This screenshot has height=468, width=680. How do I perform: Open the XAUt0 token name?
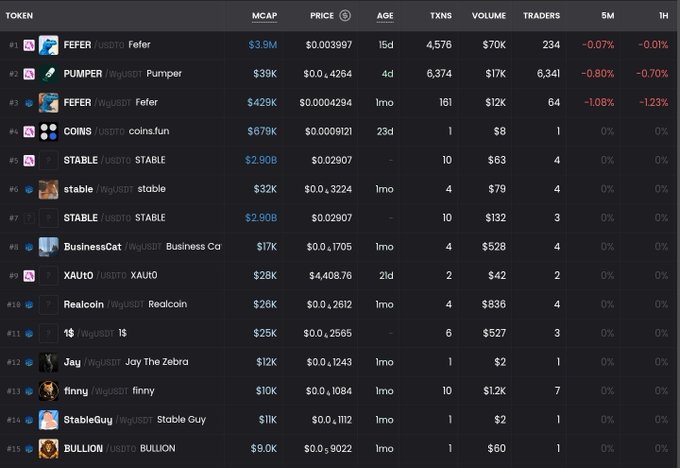(x=78, y=276)
